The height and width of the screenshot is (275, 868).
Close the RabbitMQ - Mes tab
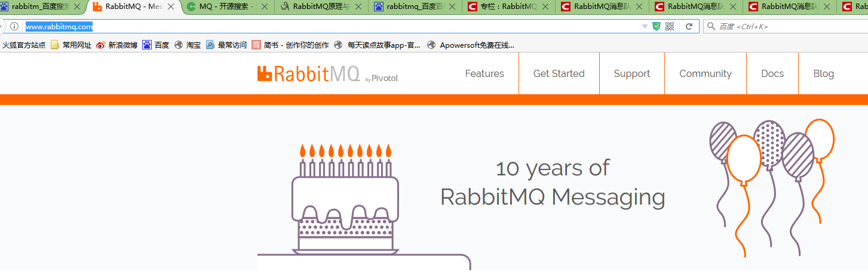(x=171, y=7)
